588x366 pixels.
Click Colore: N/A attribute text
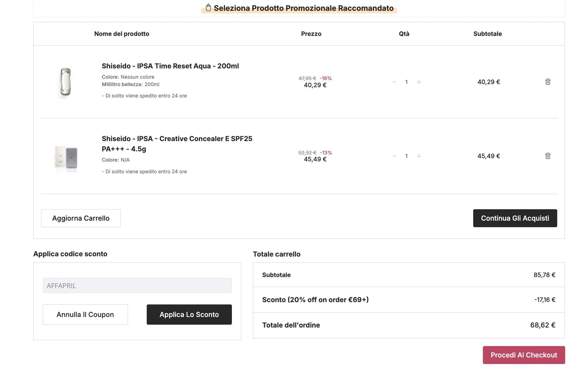[x=116, y=160]
